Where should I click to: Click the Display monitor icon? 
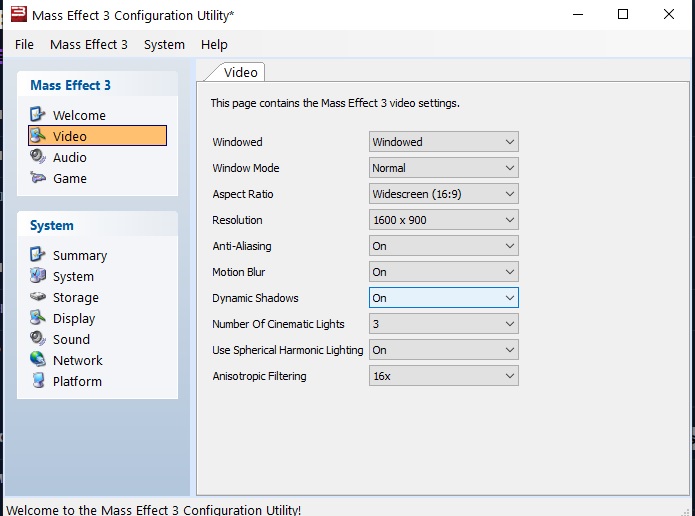pos(38,317)
